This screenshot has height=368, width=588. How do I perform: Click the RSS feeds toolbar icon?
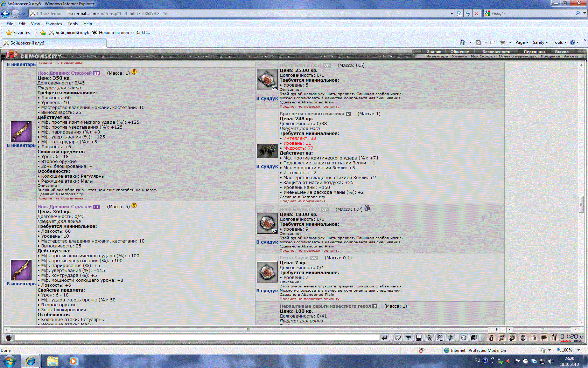pyautogui.click(x=478, y=42)
